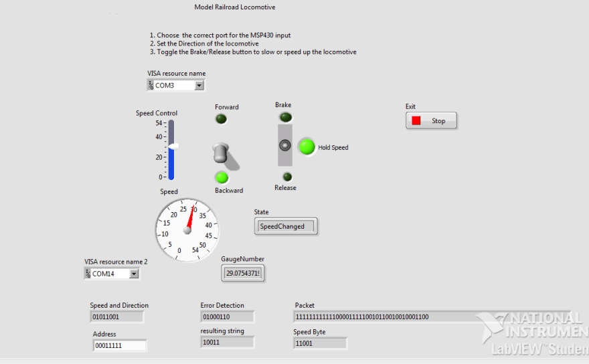Click the VISA I/O icon beside COM14
The width and height of the screenshot is (589, 364).
[x=88, y=274]
